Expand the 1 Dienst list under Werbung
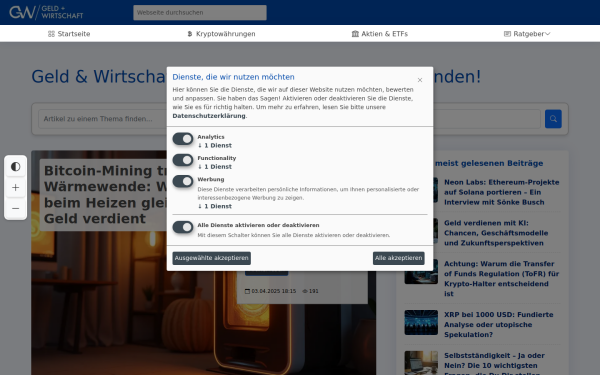This screenshot has width=600, height=375. 215,206
